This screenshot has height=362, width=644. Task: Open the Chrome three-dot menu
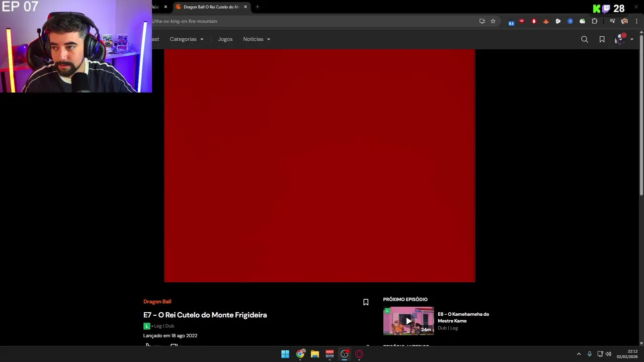[x=636, y=21]
